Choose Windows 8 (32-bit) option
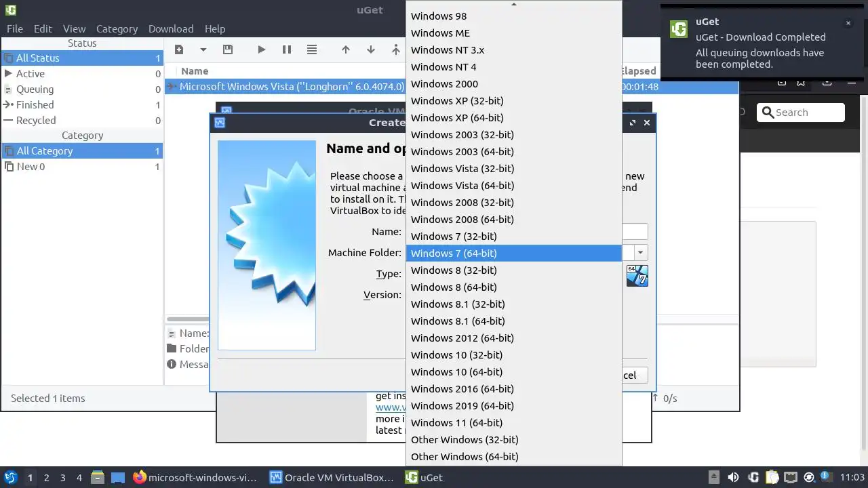 [513, 270]
